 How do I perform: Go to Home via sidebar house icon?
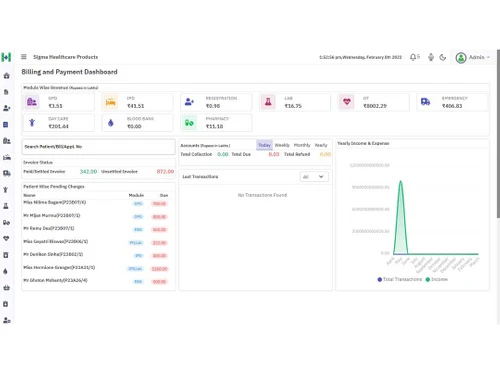pos(6,76)
